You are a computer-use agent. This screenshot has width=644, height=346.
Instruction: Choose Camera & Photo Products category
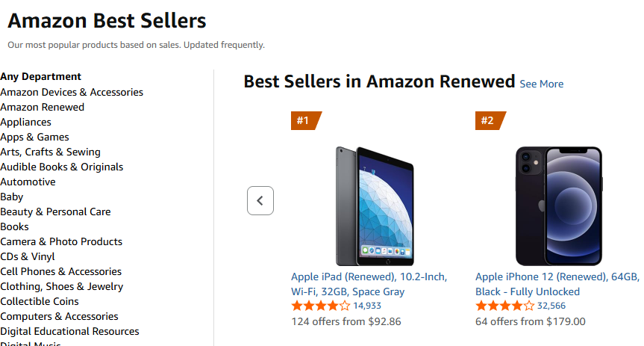[x=61, y=241]
